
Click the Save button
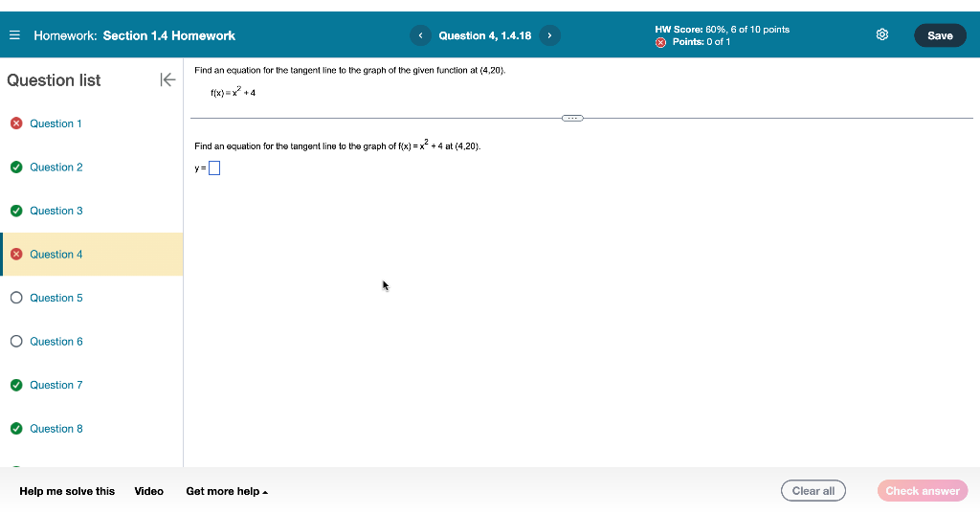(x=940, y=35)
